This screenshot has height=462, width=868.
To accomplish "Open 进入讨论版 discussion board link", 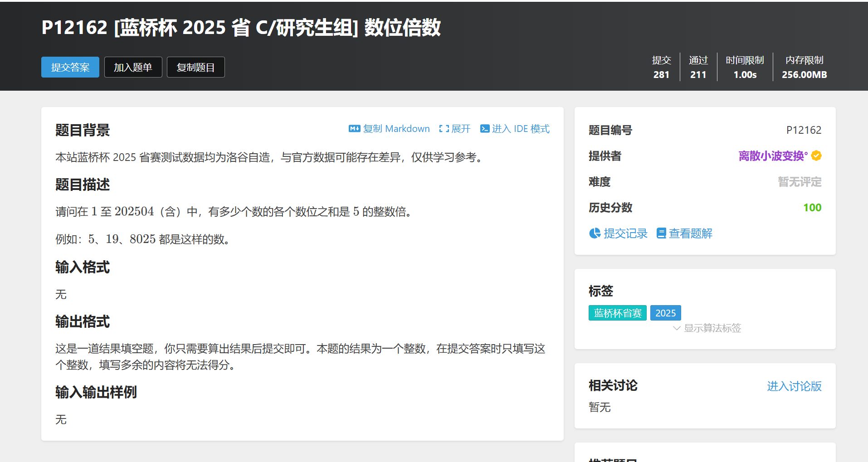I will tap(794, 386).
